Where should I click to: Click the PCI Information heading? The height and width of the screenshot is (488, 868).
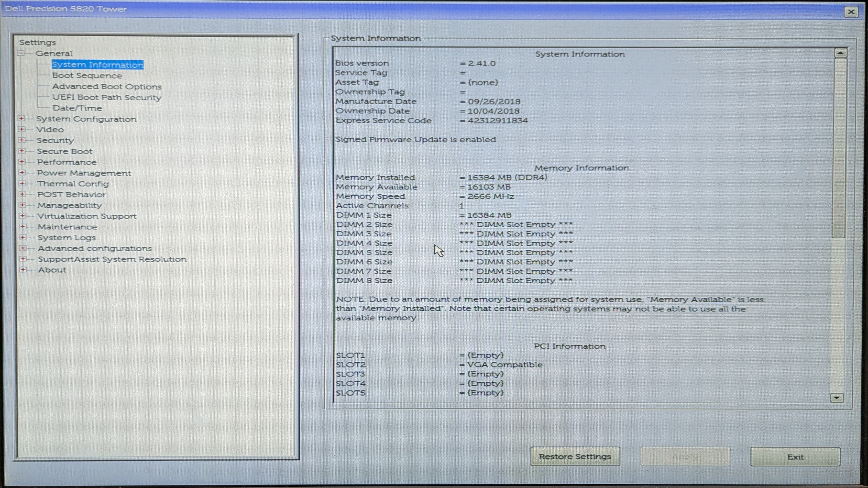coord(569,346)
